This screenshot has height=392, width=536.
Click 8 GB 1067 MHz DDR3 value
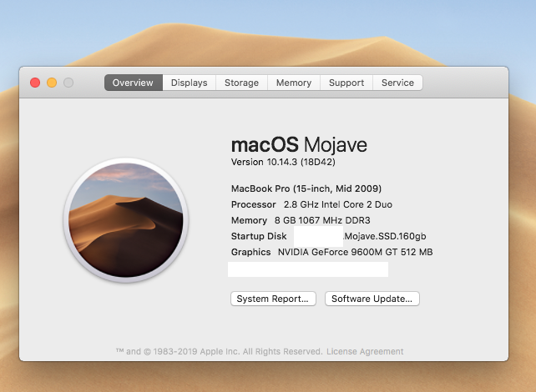(x=322, y=220)
